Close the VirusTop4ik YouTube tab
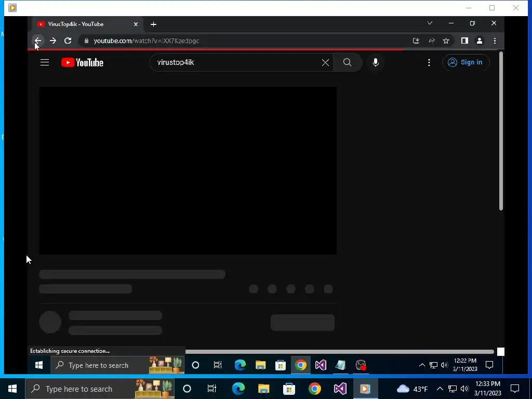 pyautogui.click(x=136, y=24)
